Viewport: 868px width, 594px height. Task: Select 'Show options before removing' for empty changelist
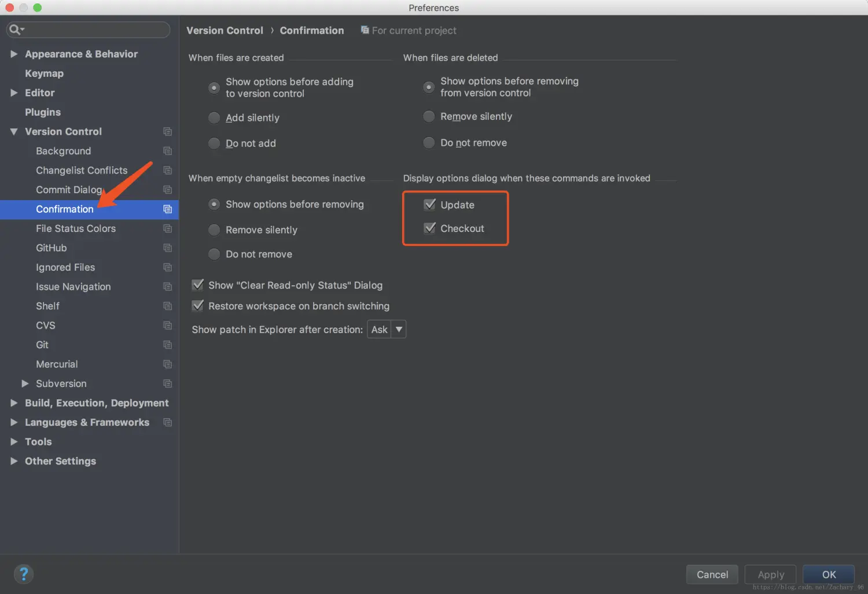click(x=214, y=205)
